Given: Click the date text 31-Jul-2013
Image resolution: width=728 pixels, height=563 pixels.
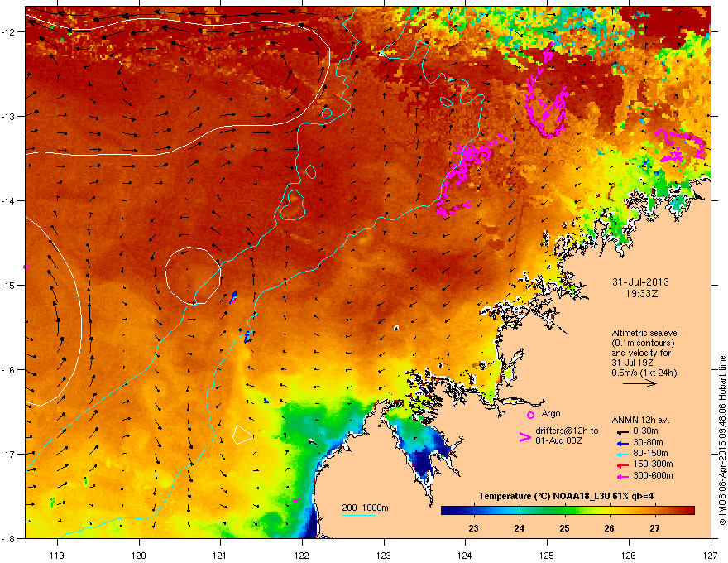Looking at the screenshot, I should [x=640, y=282].
